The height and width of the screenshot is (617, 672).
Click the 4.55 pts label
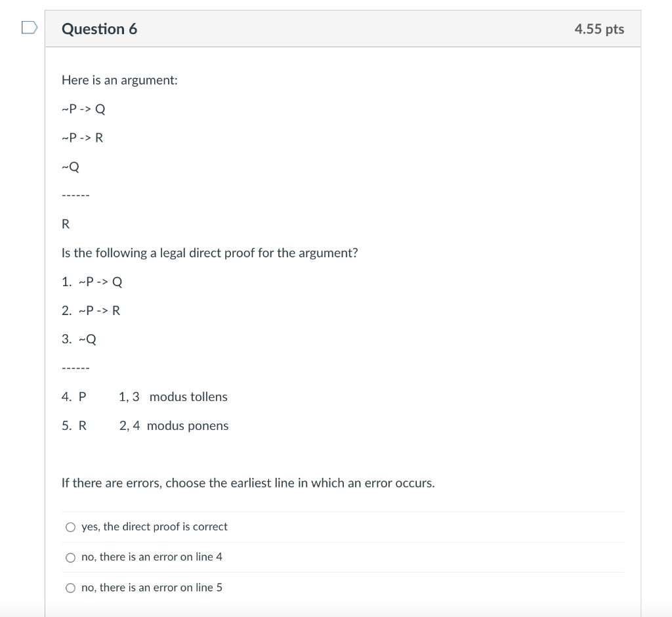598,29
